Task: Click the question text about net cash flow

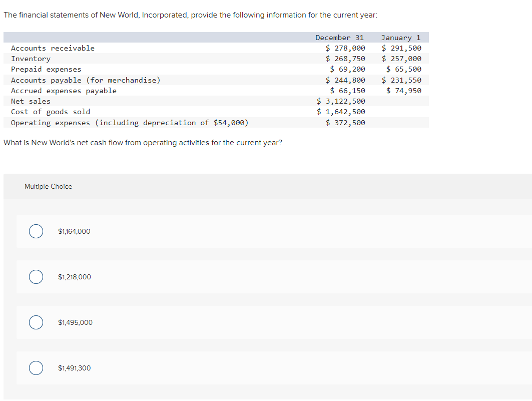Action: 143,142
